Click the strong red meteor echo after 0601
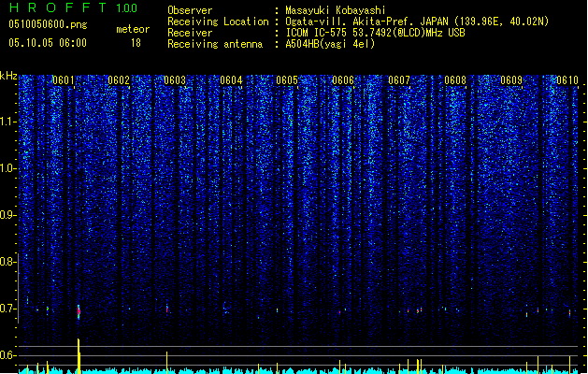 pyautogui.click(x=79, y=311)
